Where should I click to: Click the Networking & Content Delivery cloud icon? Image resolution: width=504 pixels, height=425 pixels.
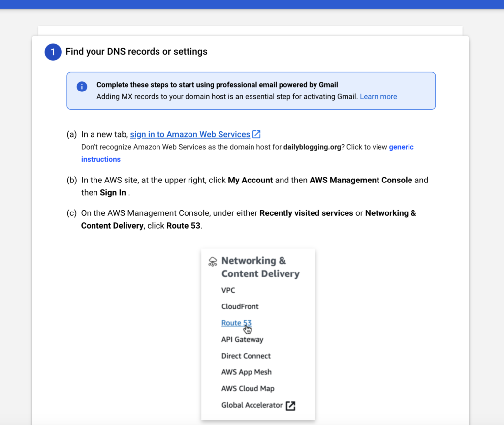tap(213, 261)
